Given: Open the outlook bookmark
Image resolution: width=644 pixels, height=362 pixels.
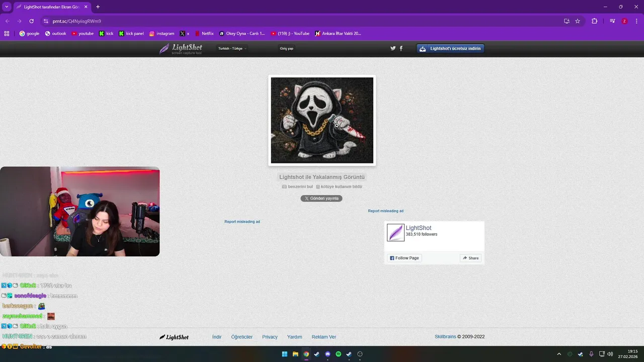Looking at the screenshot, I should (55, 34).
